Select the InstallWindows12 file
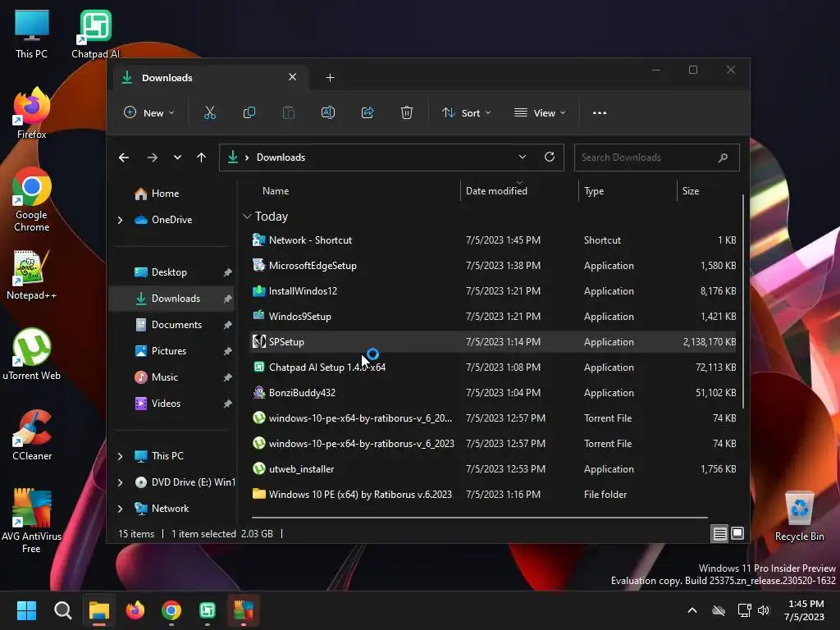This screenshot has width=840, height=630. (494, 291)
